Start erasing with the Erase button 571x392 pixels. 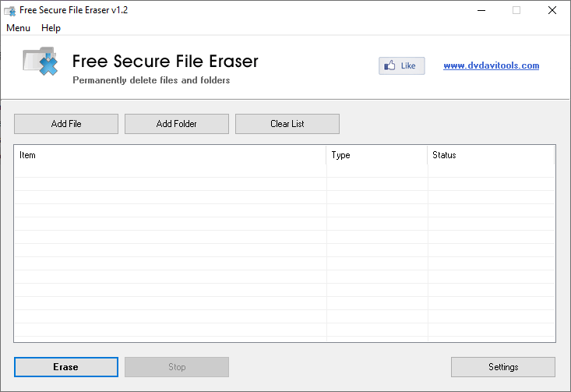66,367
